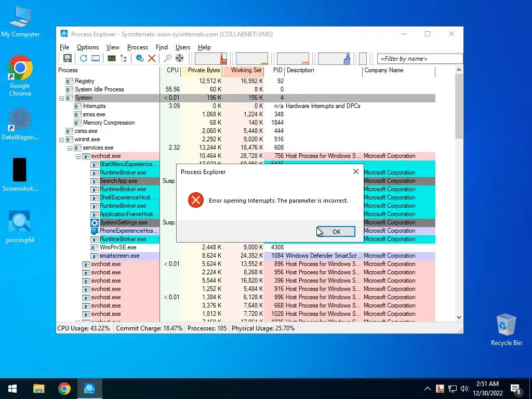Click the Screenshot file desktop icon

pos(20,175)
